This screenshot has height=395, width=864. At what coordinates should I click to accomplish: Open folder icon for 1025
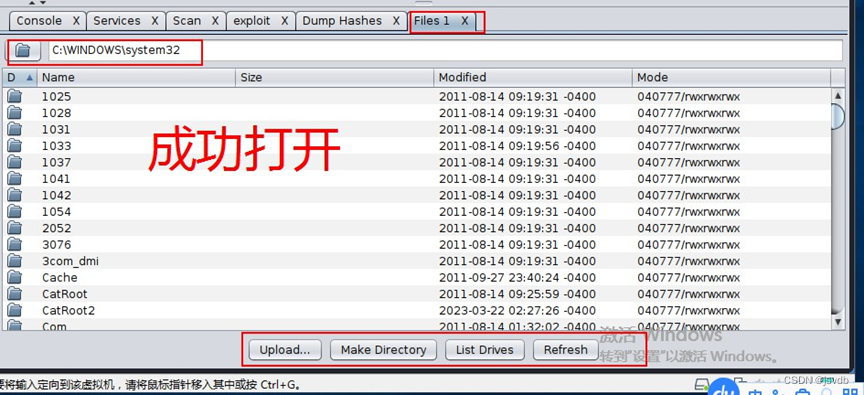tap(14, 96)
